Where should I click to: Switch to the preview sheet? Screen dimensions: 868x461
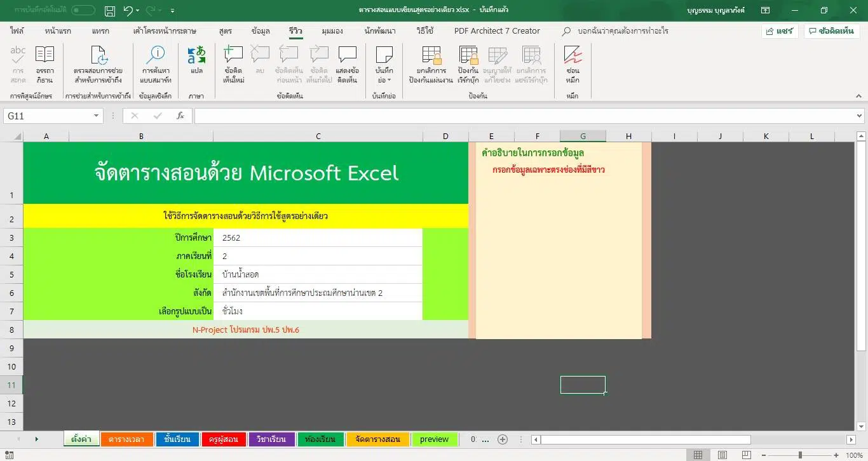pos(435,439)
